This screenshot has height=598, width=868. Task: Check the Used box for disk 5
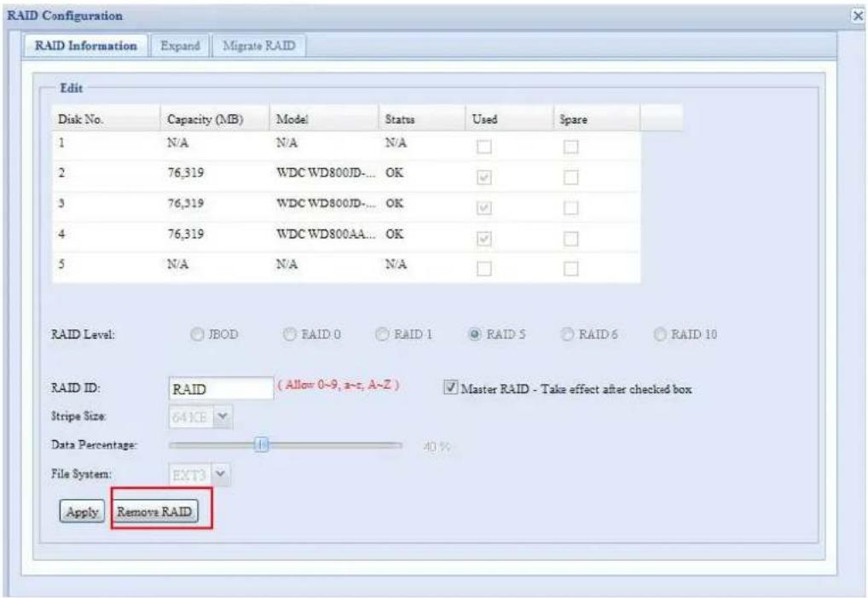pyautogui.click(x=483, y=269)
